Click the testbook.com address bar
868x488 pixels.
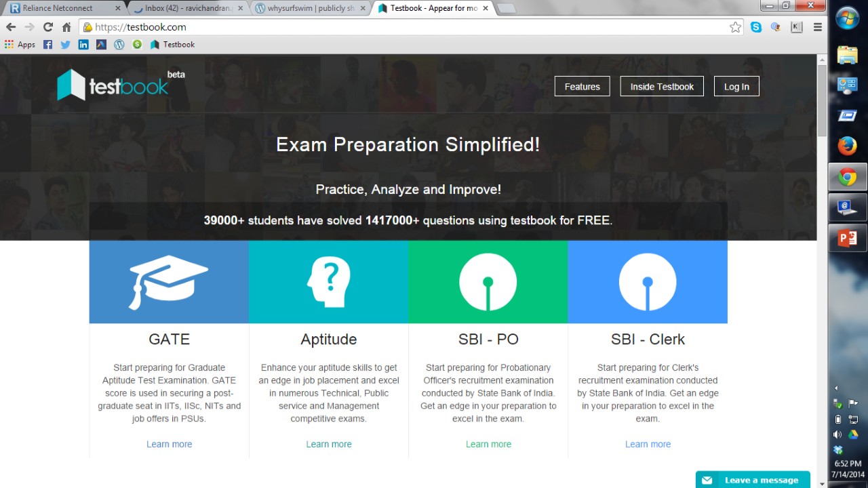click(x=407, y=27)
